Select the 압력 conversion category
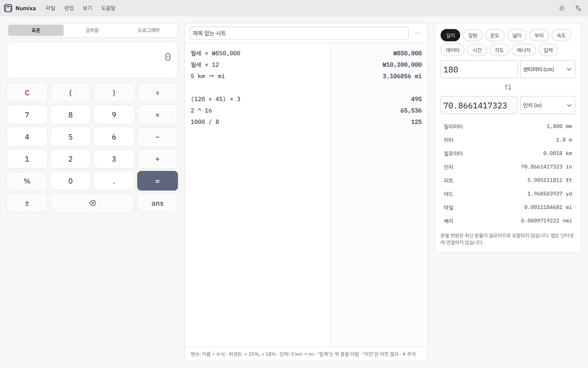The width and height of the screenshot is (588, 368). click(x=548, y=50)
